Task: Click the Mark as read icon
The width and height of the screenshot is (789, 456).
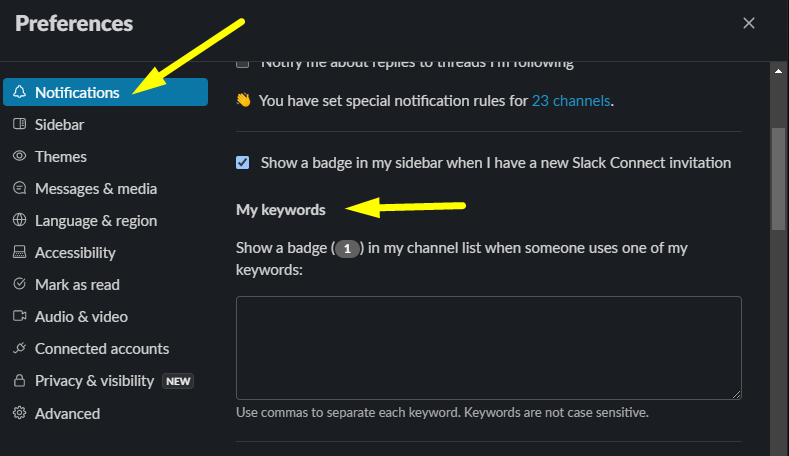Action: tap(19, 285)
